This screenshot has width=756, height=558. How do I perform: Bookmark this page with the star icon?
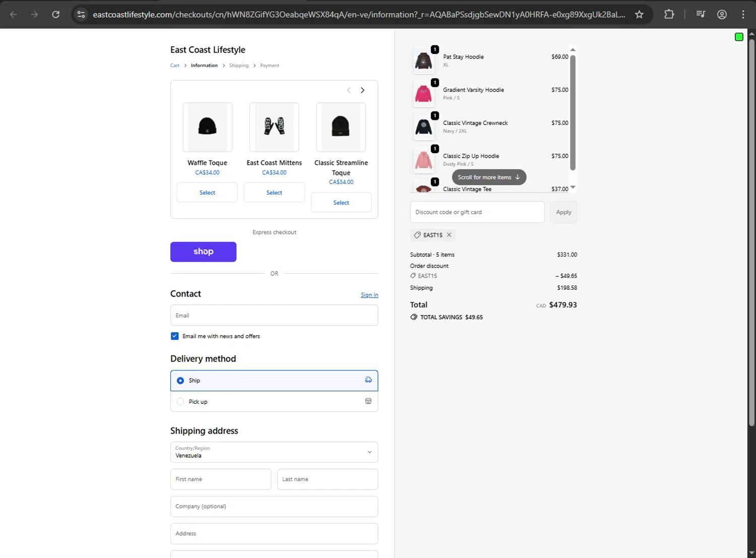coord(639,14)
